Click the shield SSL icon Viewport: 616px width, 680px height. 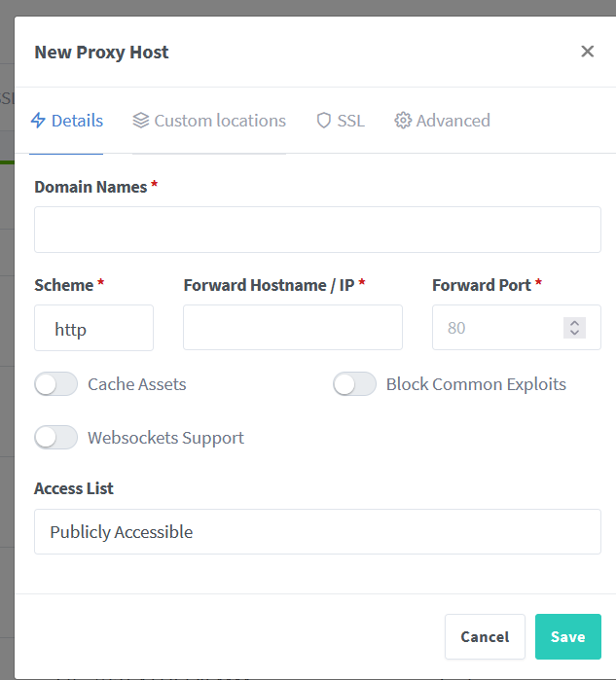coord(324,121)
